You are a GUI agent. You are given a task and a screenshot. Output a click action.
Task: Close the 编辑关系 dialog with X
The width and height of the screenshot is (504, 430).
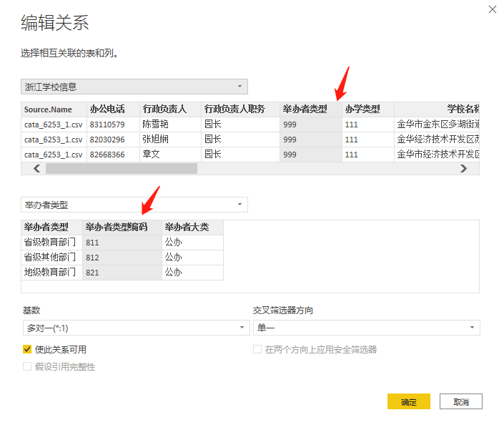tap(492, 9)
